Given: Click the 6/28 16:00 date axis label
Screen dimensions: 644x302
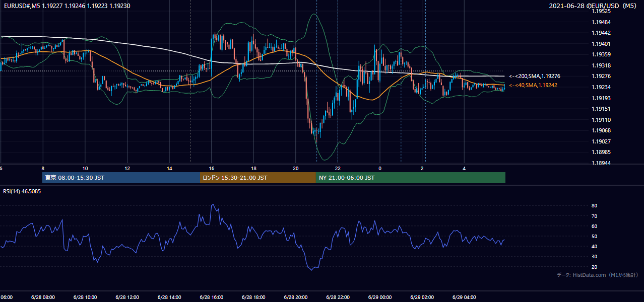Looking at the screenshot, I should tap(211, 297).
